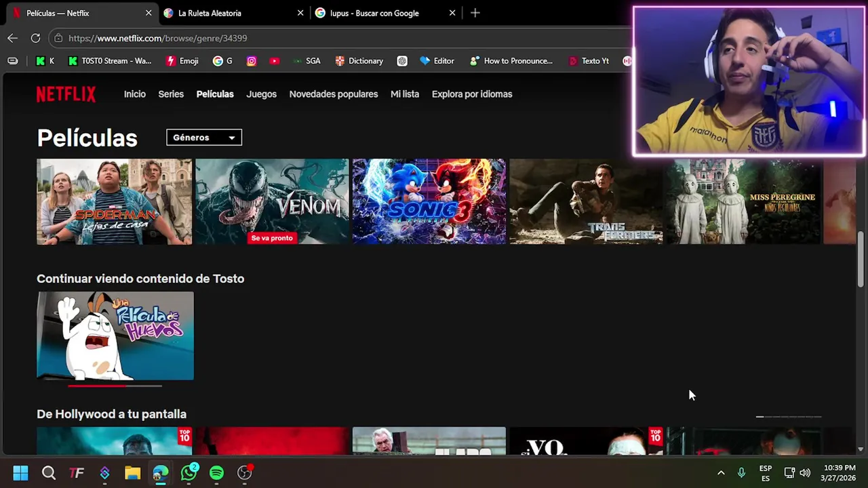
Task: Open Spider-Man Lejos de casa thumbnail
Action: tap(114, 201)
